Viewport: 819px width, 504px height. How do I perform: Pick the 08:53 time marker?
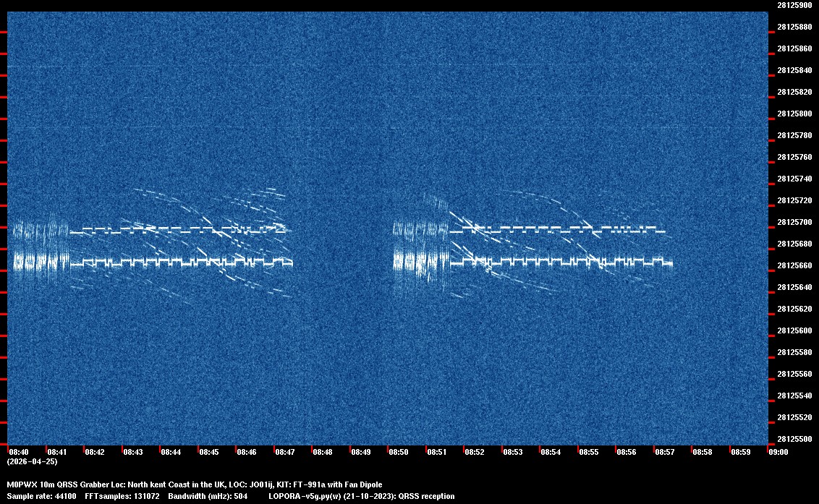point(512,452)
